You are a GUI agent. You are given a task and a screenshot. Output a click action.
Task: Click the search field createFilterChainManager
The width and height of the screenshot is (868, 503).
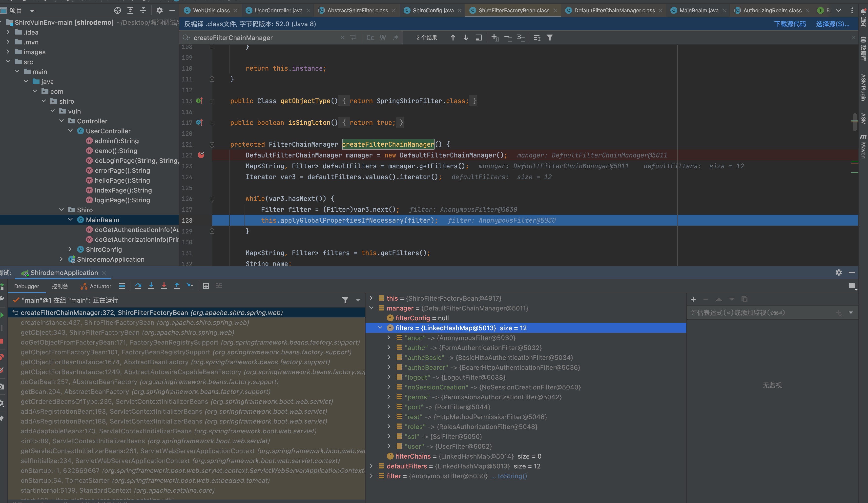[x=265, y=38]
